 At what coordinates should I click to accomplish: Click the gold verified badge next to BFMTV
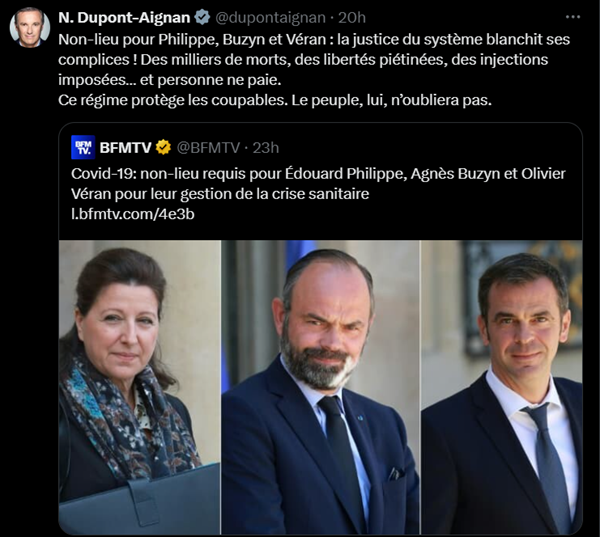(x=163, y=147)
